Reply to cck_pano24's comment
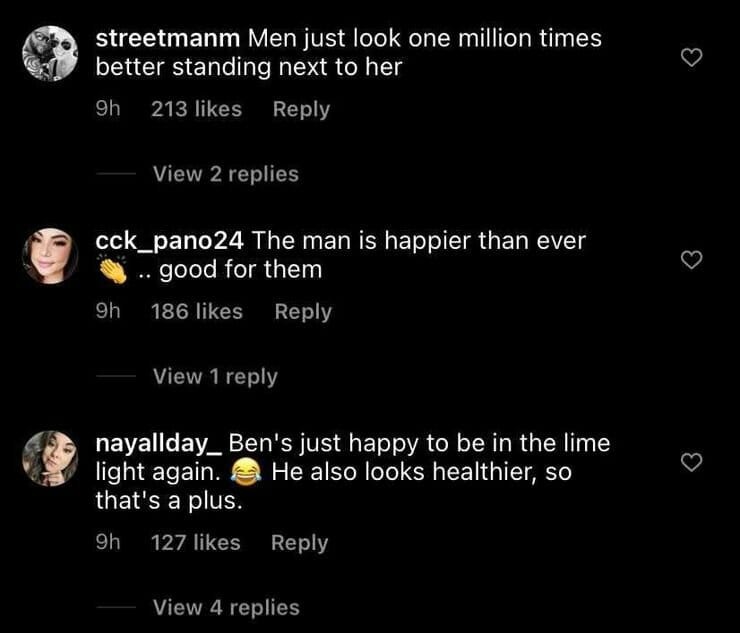This screenshot has width=740, height=633. (302, 312)
